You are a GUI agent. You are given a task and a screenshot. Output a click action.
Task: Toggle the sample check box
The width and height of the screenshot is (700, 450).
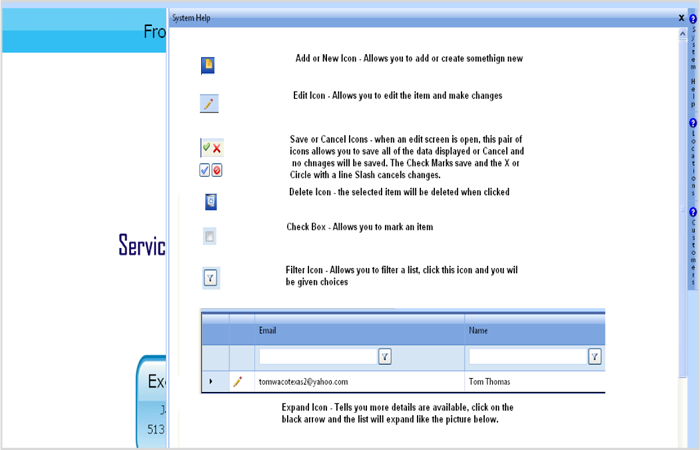pos(209,236)
